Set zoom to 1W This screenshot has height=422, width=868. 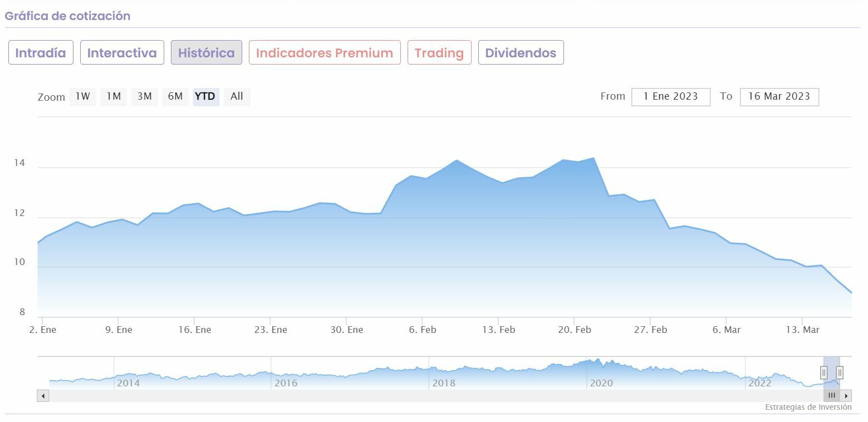tap(82, 96)
